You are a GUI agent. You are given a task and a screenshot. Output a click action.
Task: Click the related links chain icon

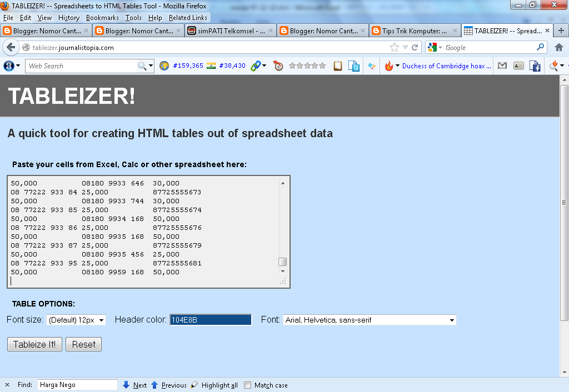(255, 65)
